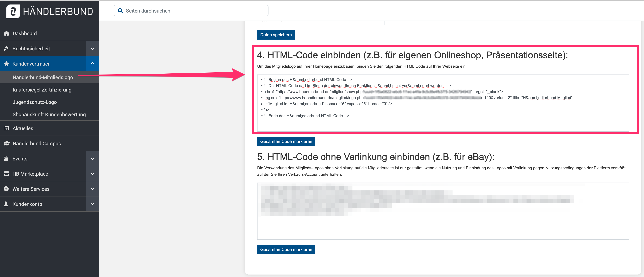The height and width of the screenshot is (277, 644).
Task: Collapse the Kundenvertrauen submenu chevron
Action: (92, 63)
